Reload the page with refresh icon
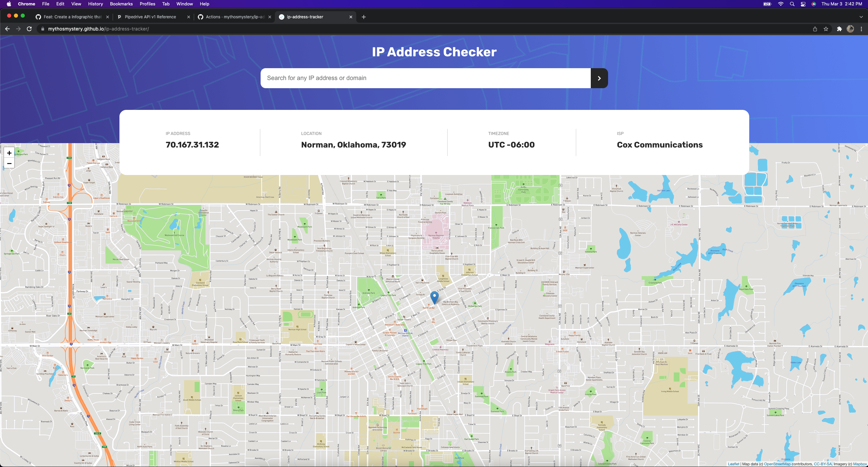Image resolution: width=868 pixels, height=467 pixels. coord(29,29)
